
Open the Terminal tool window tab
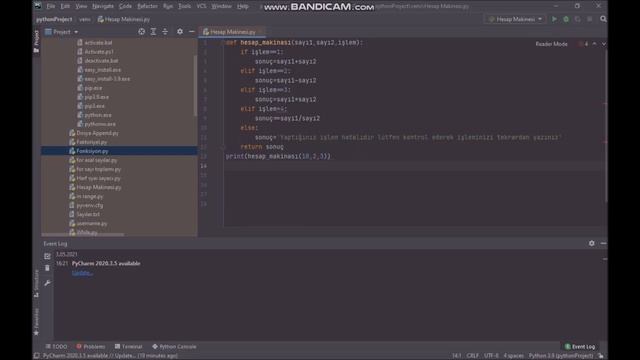pyautogui.click(x=129, y=347)
